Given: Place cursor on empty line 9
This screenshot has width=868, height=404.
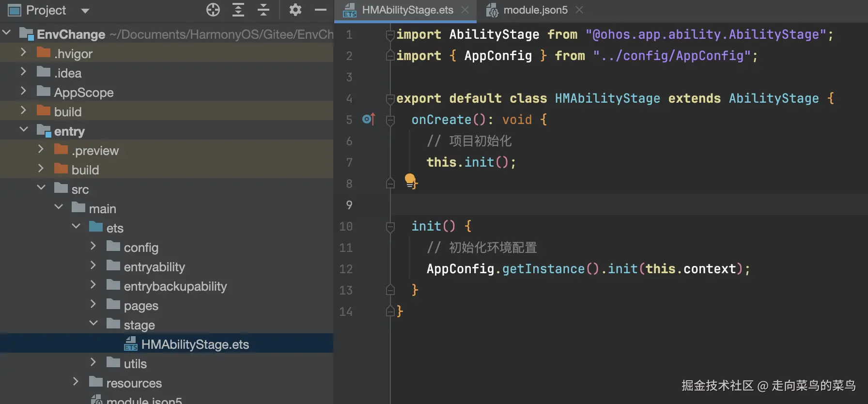Looking at the screenshot, I should 629,205.
